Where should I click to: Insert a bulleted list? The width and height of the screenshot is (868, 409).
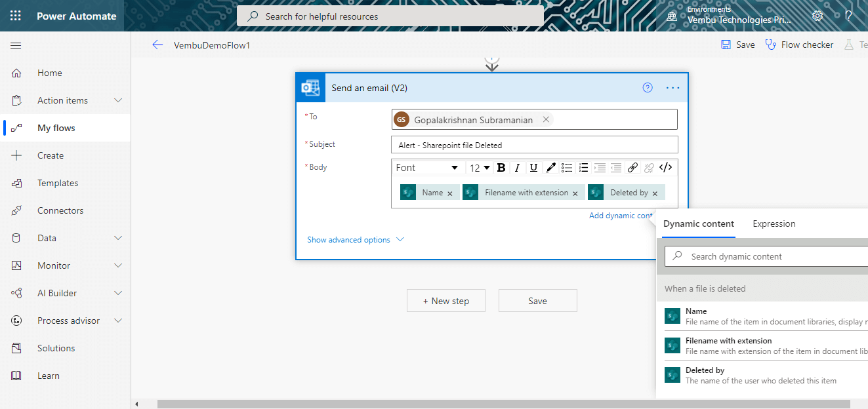pyautogui.click(x=567, y=168)
